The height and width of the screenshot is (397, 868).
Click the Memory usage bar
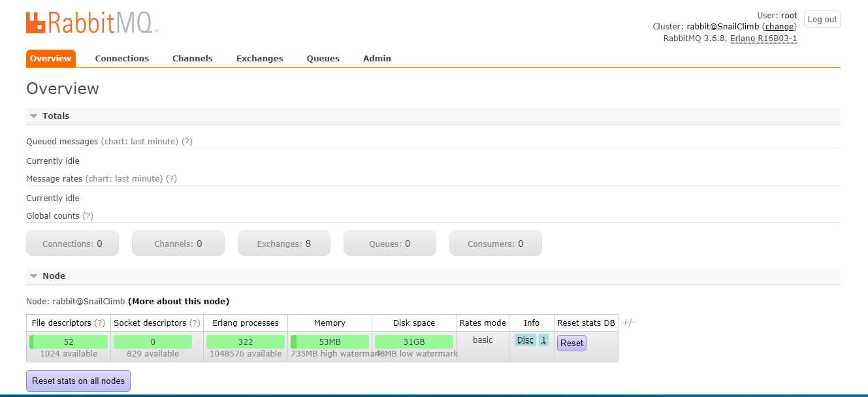point(330,341)
